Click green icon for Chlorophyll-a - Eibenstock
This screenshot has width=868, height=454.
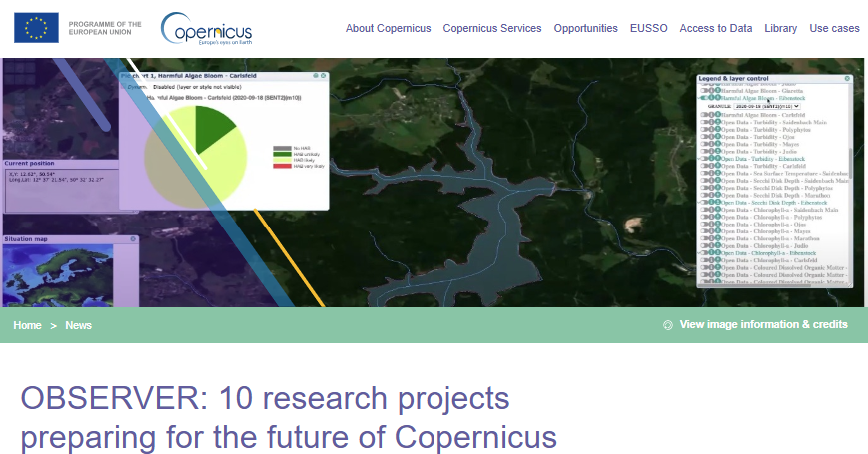718,253
